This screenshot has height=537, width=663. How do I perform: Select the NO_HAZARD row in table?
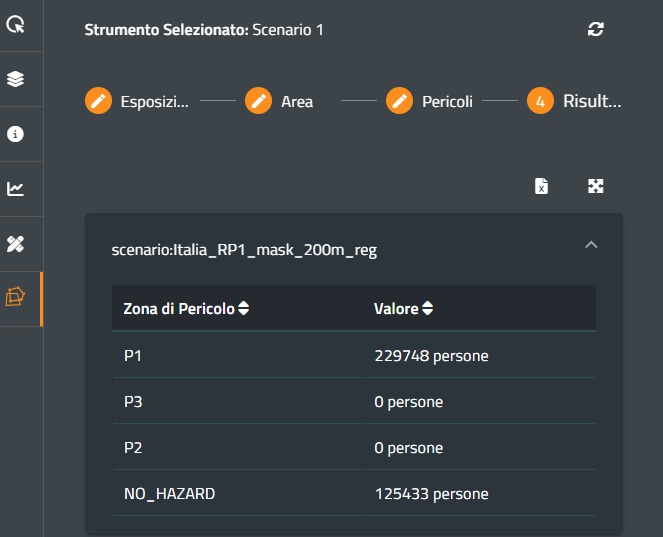click(353, 493)
